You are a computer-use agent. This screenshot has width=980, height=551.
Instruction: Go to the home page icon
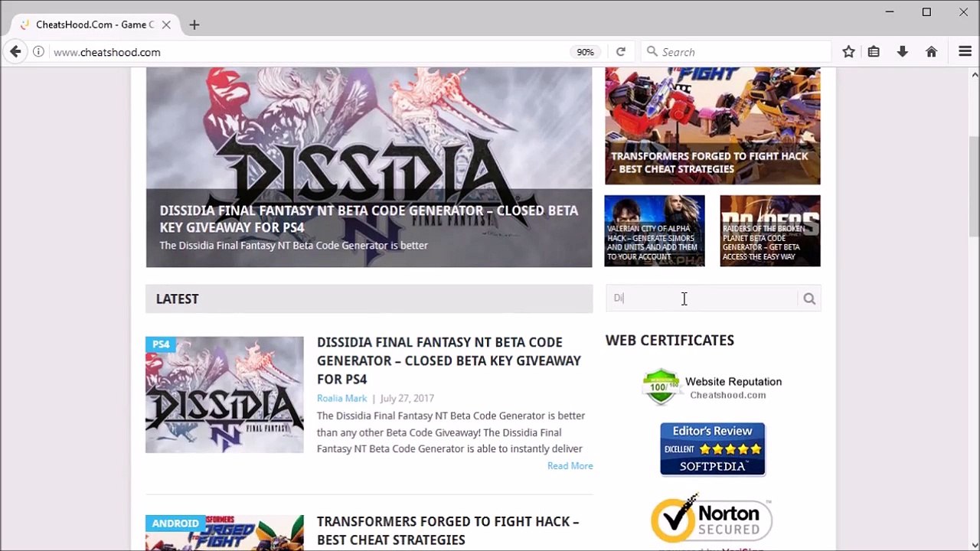[931, 52]
